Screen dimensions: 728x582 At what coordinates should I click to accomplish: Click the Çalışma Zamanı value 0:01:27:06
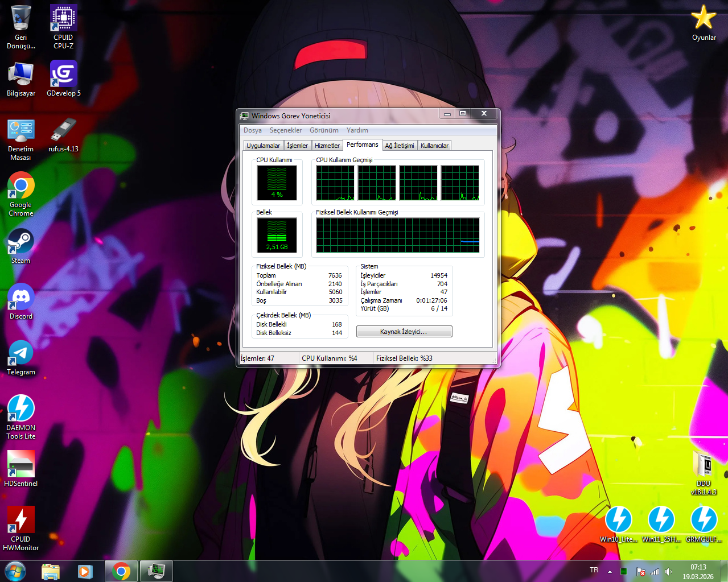[431, 300]
